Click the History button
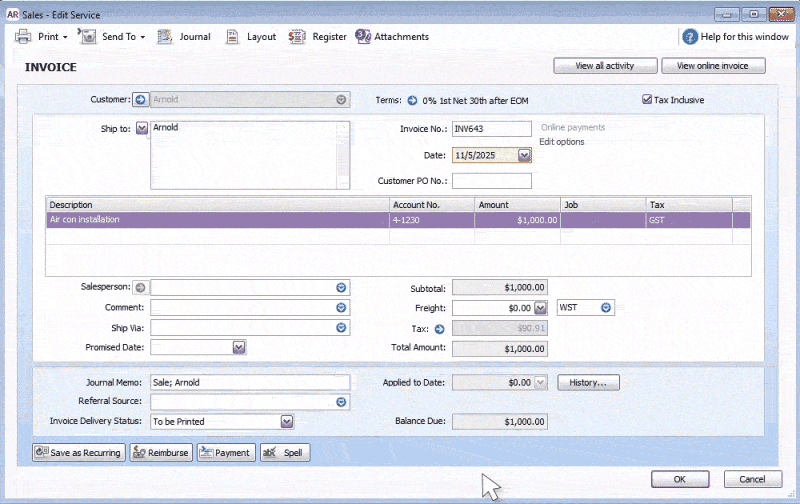 point(588,383)
